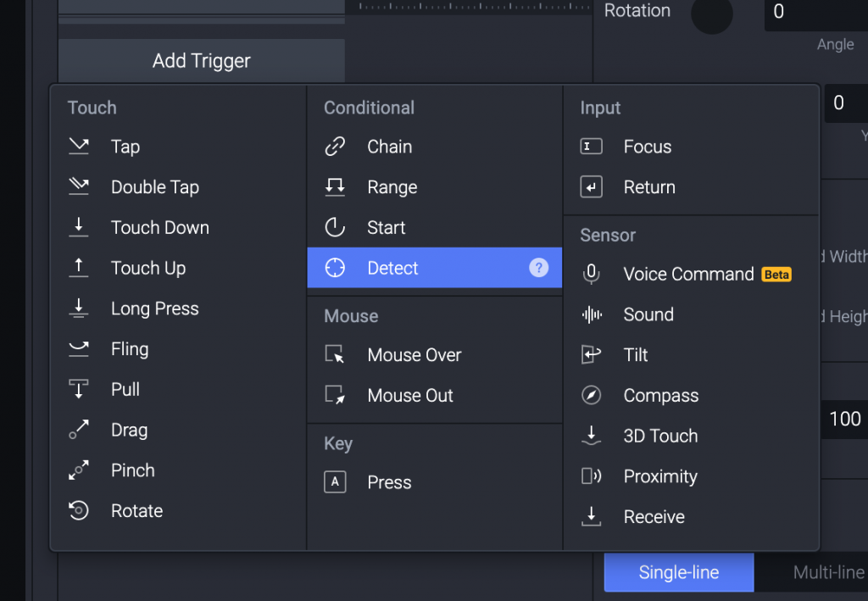Select the Drag trigger entry
868x601 pixels.
pyautogui.click(x=129, y=430)
